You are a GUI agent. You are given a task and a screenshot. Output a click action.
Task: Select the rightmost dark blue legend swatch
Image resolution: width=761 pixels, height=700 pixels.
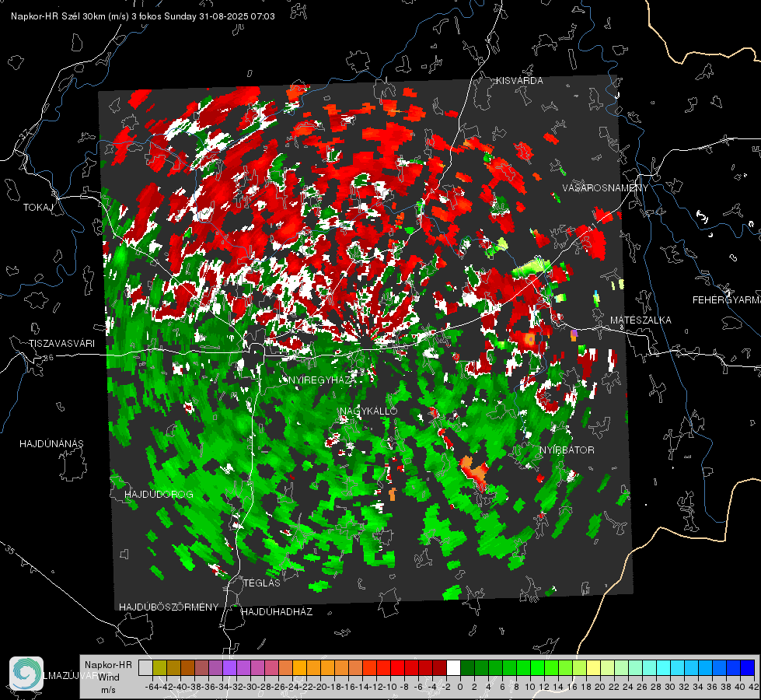click(x=748, y=667)
